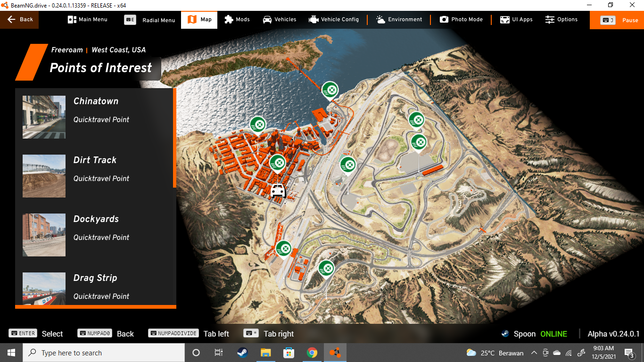
Task: Open Microsoft Store from the taskbar
Action: (289, 353)
